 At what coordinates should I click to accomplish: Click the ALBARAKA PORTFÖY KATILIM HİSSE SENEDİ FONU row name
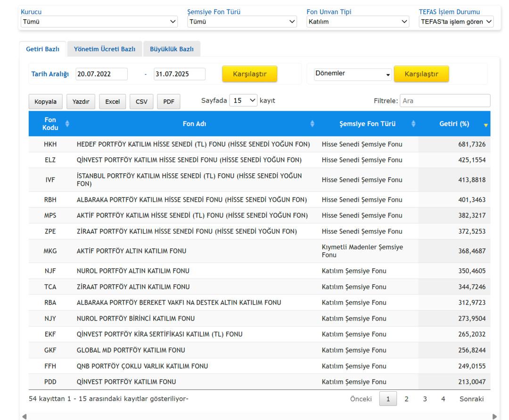click(192, 200)
